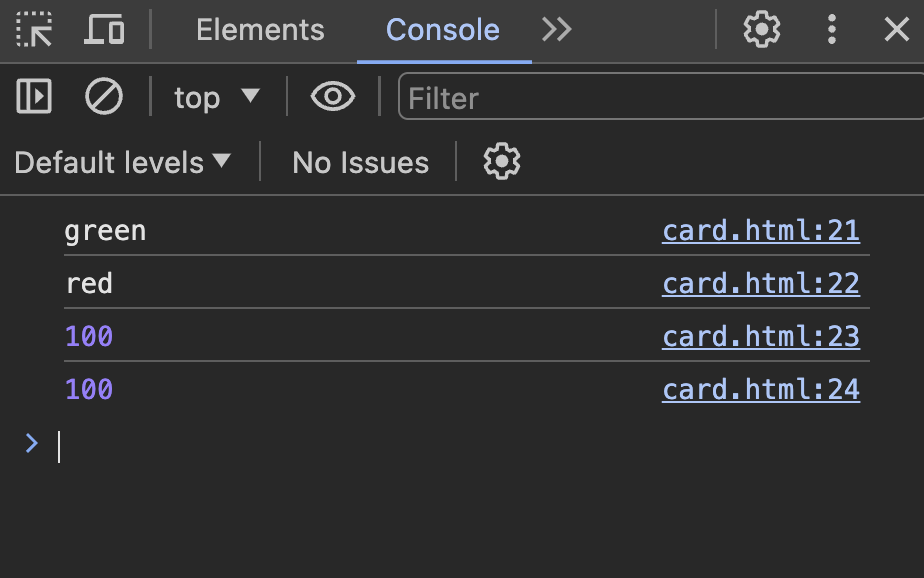Image resolution: width=924 pixels, height=578 pixels.
Task: Open the three-dot customize DevTools menu
Action: [831, 30]
